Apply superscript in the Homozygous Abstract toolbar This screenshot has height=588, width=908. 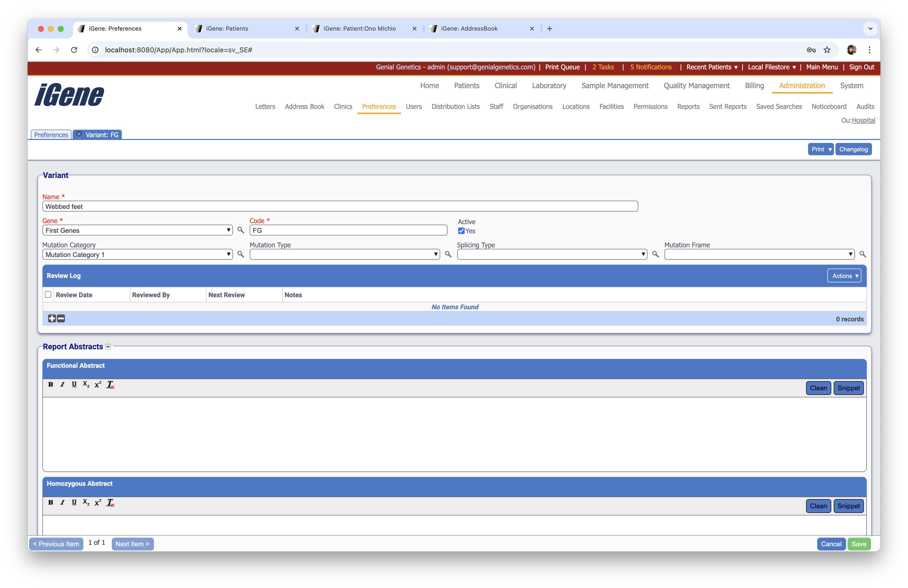98,503
